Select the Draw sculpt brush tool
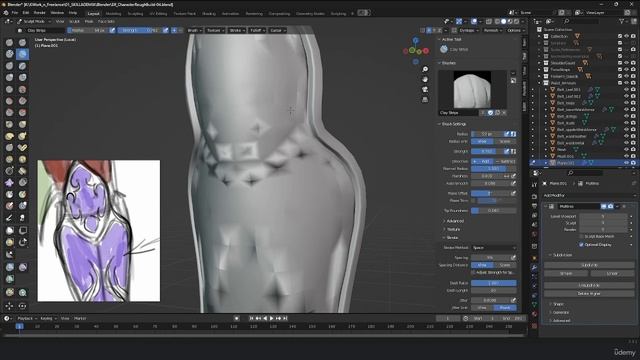The height and width of the screenshot is (360, 640). click(x=9, y=42)
